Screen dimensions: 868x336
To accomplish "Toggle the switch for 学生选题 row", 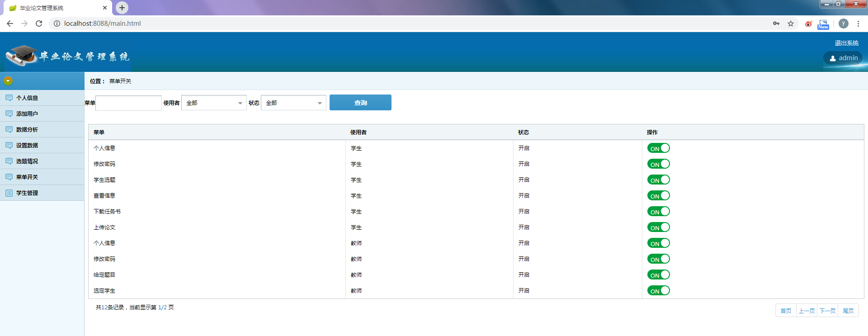I will coord(658,180).
